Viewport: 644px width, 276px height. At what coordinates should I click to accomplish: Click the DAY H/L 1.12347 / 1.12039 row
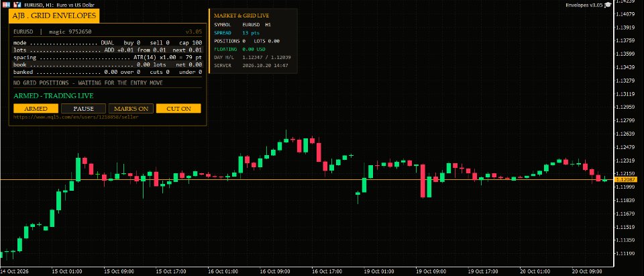[252, 57]
